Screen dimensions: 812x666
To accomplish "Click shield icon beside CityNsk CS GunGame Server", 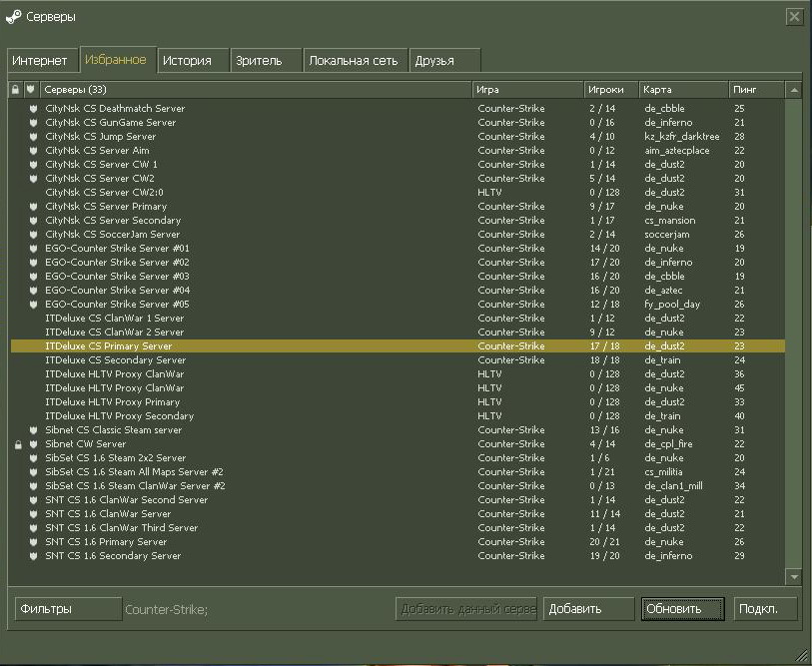I will coord(34,123).
